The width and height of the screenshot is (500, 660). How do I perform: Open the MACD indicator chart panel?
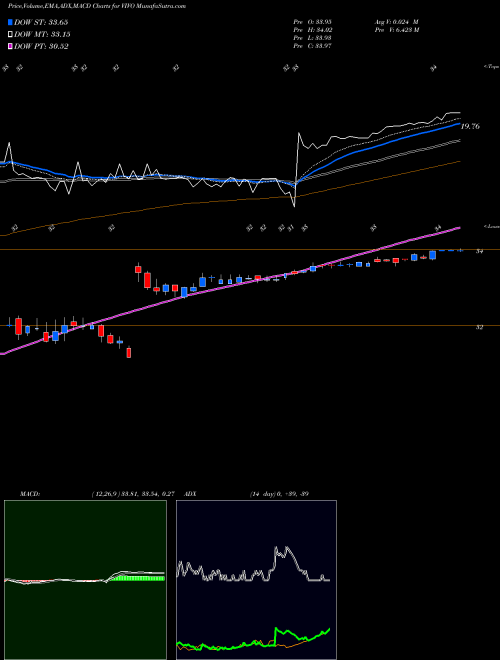(85, 580)
